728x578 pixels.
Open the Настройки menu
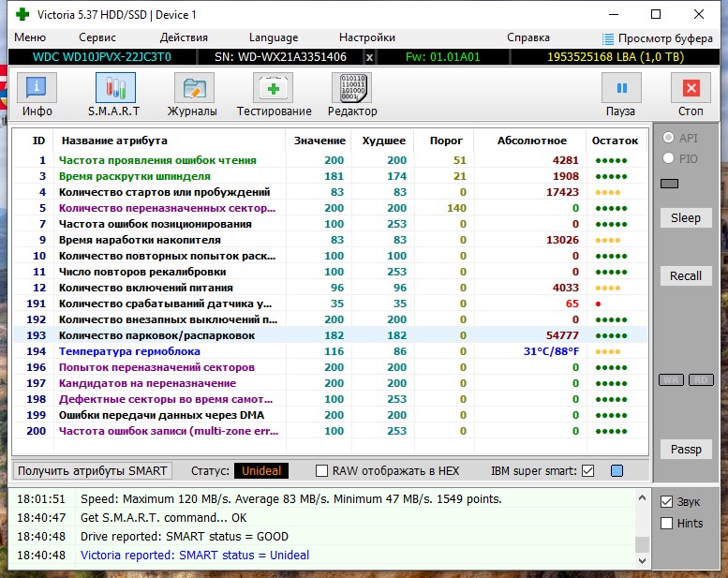click(367, 37)
